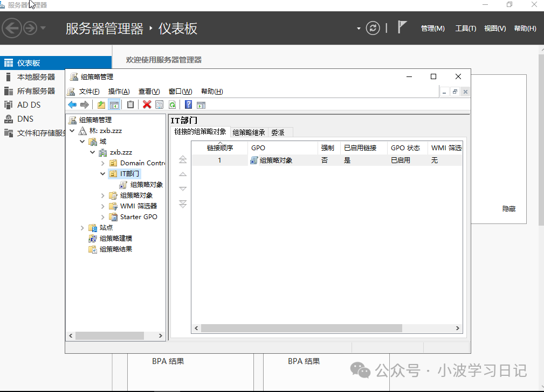This screenshot has height=392, width=544.
Task: Click the move link up arrow
Action: (183, 173)
